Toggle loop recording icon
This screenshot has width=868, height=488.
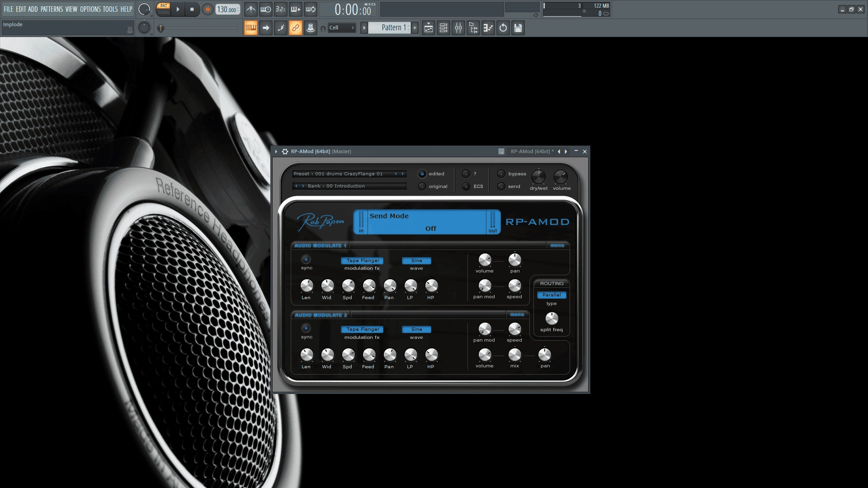coord(311,9)
